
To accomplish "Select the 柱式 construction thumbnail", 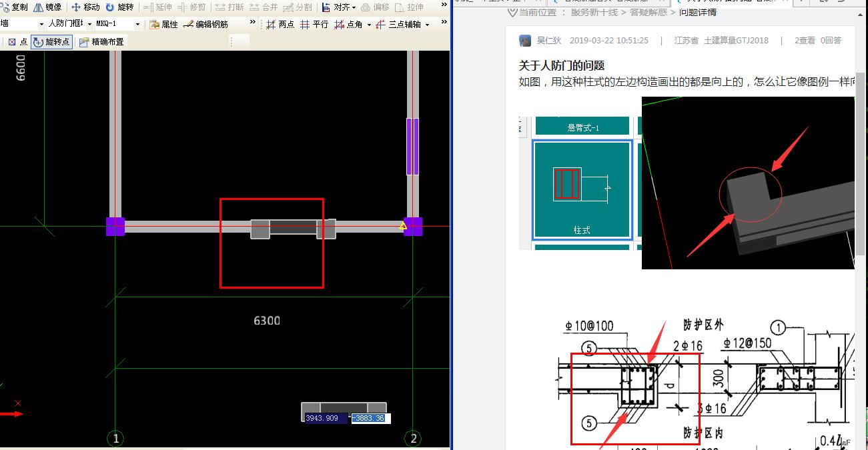I will click(x=582, y=190).
